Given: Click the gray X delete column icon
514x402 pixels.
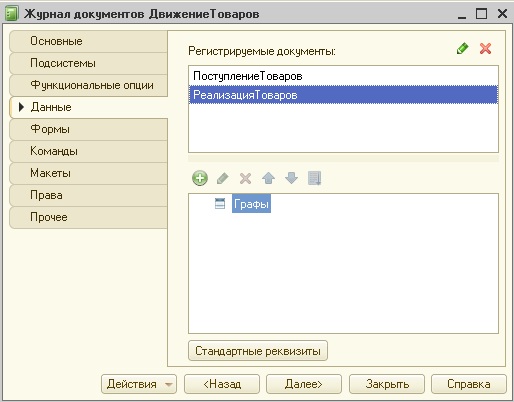Looking at the screenshot, I should pos(245,178).
